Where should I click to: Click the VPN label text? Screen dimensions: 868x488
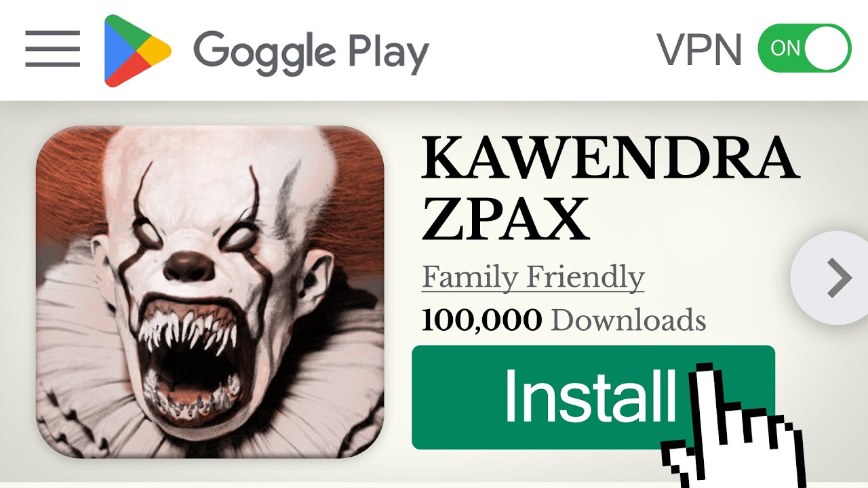699,49
